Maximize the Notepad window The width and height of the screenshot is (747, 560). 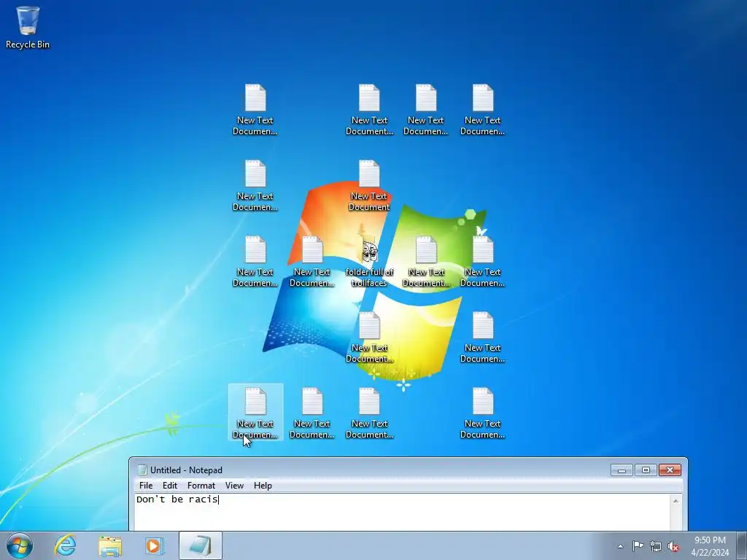point(646,470)
